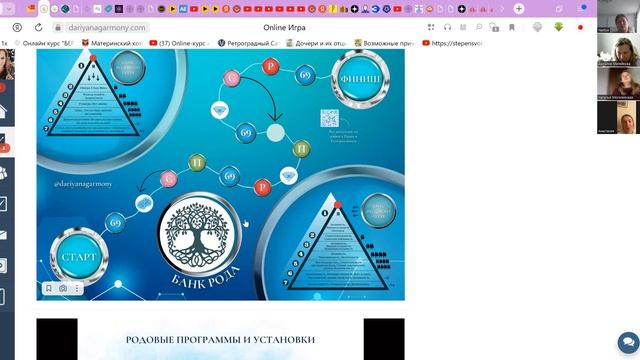Click the @dariyanagarmony handle text
Screen dimensions: 640x360
coord(83,184)
